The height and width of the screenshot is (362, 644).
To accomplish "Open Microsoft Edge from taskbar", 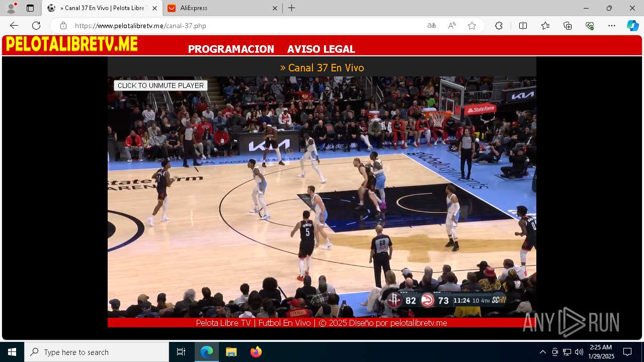I will tap(207, 352).
